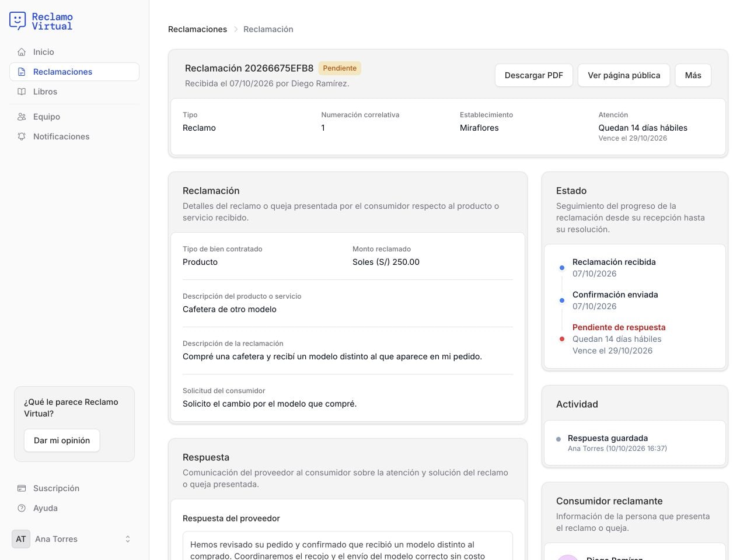Click the Pendiente status badge

pyautogui.click(x=340, y=68)
